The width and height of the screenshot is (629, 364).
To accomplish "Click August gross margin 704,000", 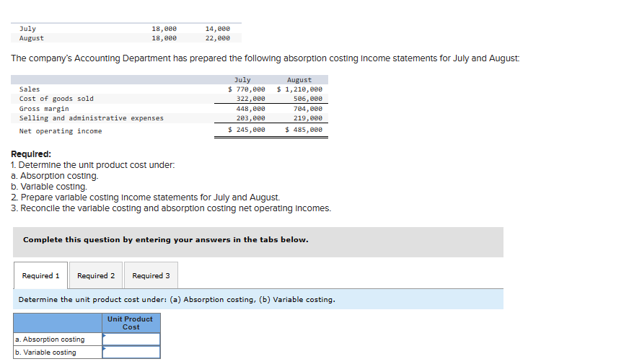I will tap(308, 109).
